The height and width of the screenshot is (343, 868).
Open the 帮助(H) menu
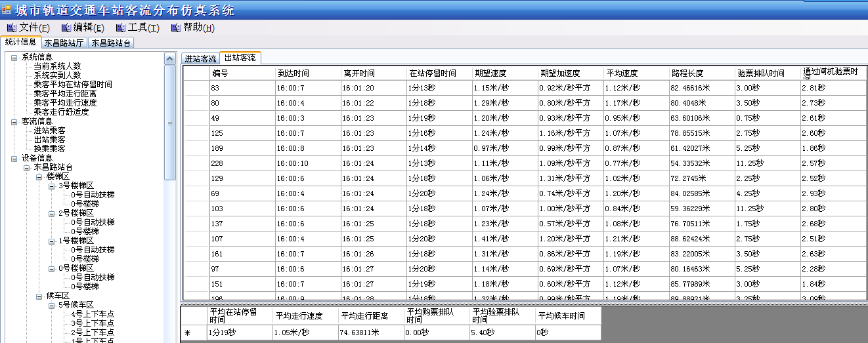point(192,28)
